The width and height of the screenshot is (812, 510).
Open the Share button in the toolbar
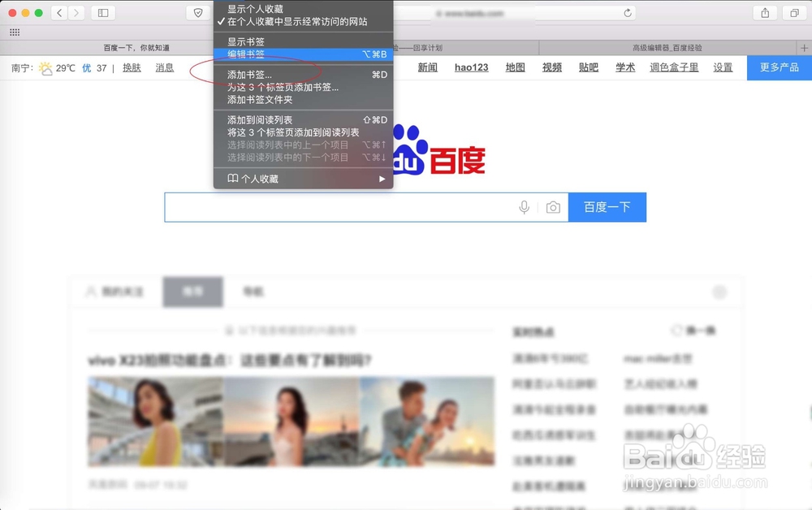pyautogui.click(x=765, y=13)
